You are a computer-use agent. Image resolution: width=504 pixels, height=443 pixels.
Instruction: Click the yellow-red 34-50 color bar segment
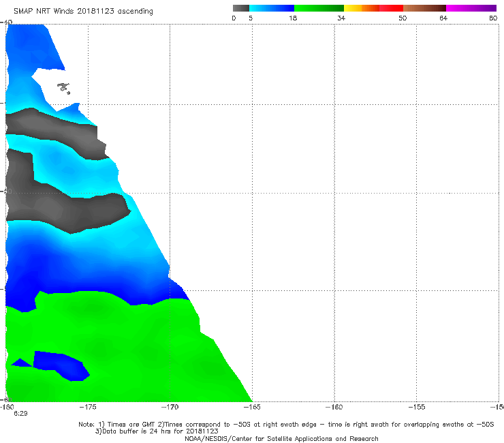coord(373,8)
